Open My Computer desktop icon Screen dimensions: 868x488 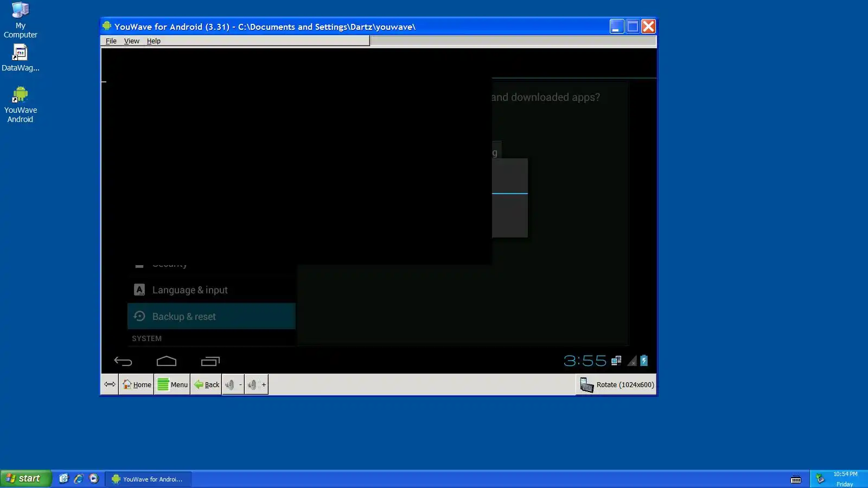coord(21,20)
